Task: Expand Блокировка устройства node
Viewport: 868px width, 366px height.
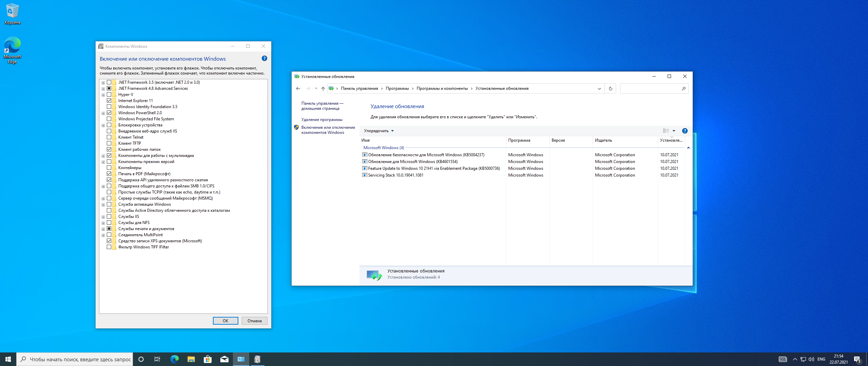Action: pyautogui.click(x=103, y=125)
